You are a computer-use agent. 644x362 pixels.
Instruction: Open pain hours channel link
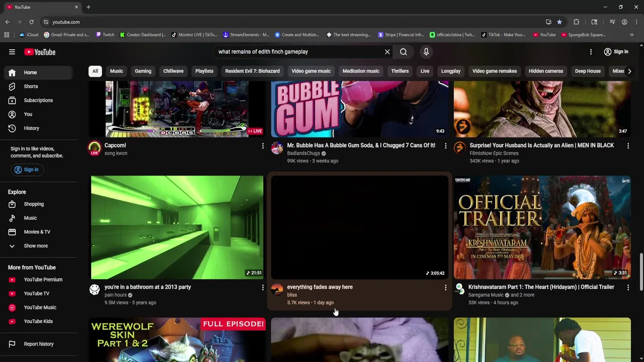[115, 295]
